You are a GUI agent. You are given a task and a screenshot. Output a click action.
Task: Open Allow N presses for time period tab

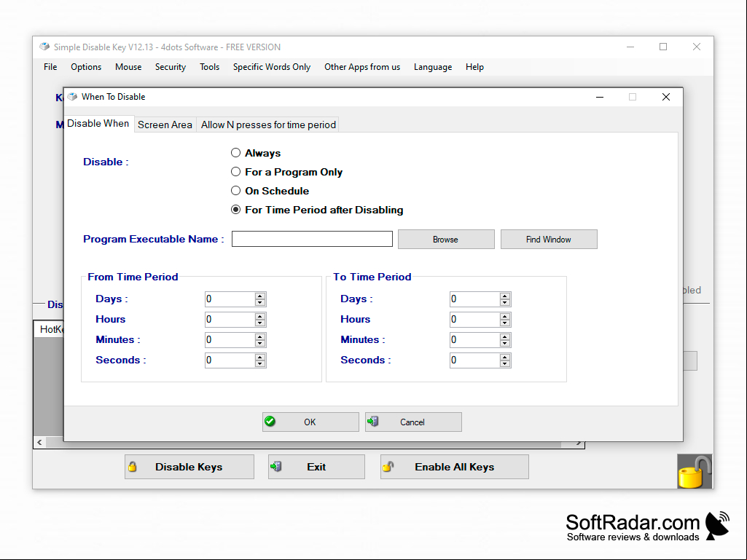(268, 125)
